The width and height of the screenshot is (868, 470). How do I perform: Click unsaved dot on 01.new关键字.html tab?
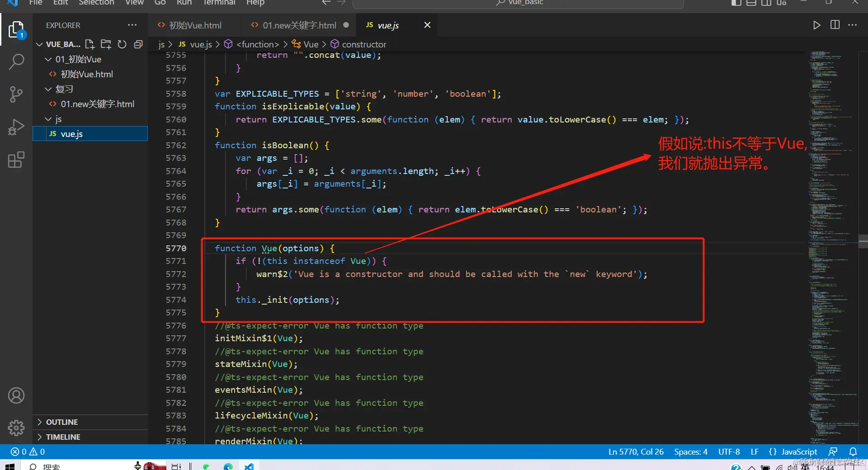point(346,25)
